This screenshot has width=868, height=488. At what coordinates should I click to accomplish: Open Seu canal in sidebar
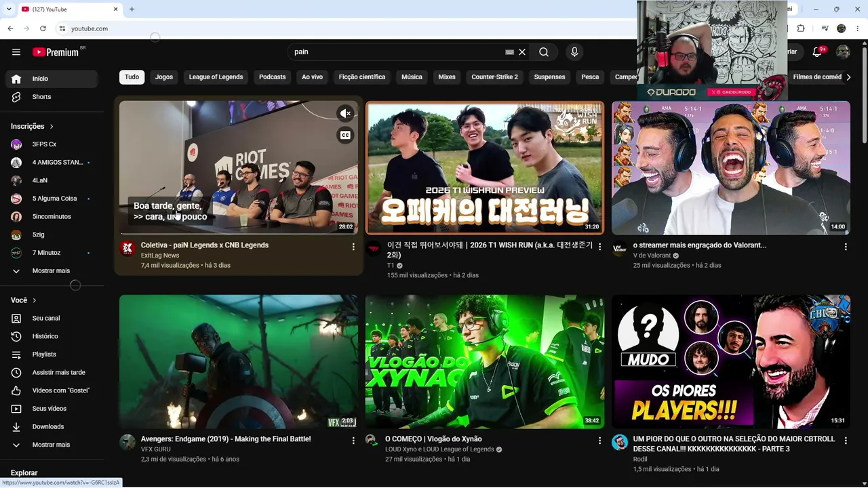point(52,318)
